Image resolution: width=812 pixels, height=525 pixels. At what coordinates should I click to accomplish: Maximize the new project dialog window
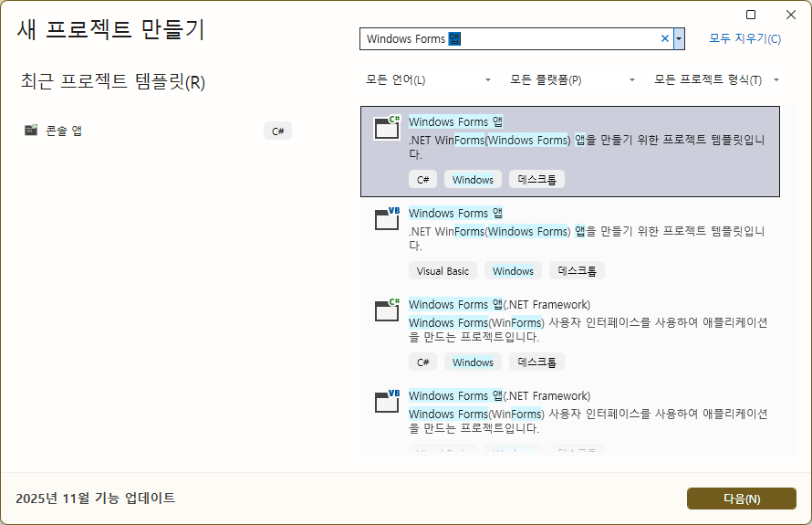751,15
